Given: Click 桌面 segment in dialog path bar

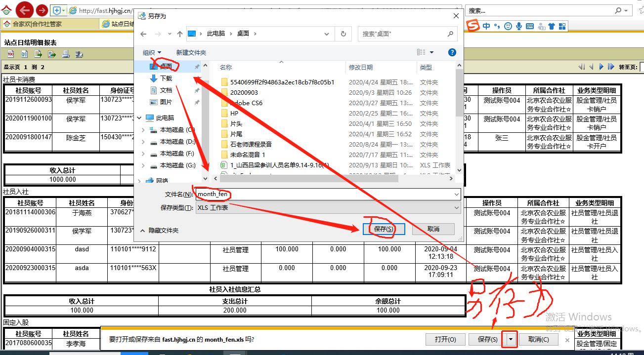Looking at the screenshot, I should coord(243,34).
